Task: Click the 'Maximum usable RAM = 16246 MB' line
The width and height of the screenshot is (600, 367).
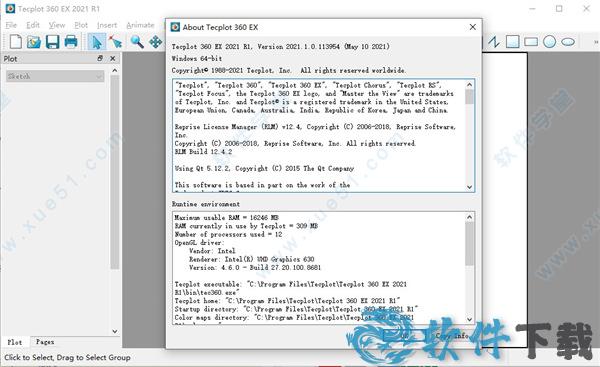Action: point(227,217)
